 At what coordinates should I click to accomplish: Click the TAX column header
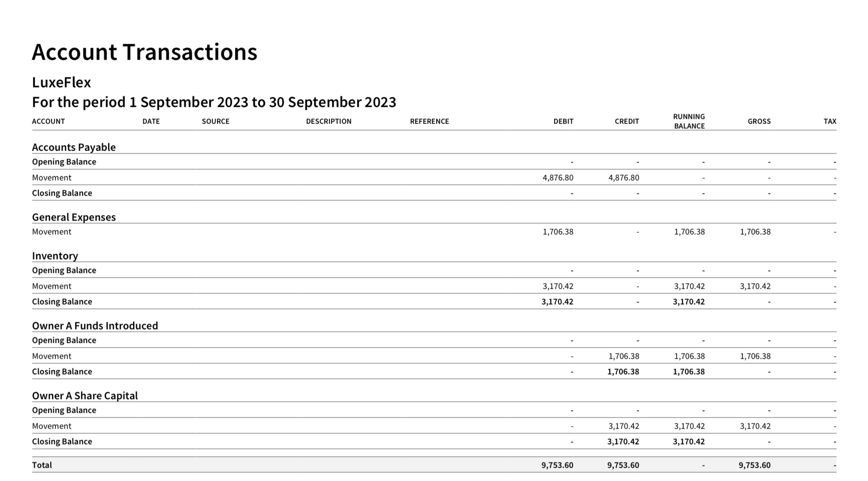pos(829,121)
